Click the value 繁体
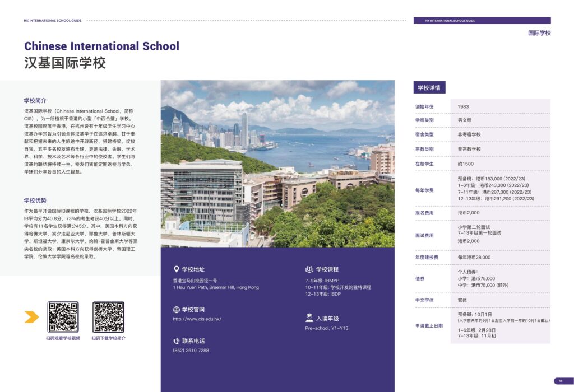The width and height of the screenshot is (574, 392). click(462, 300)
